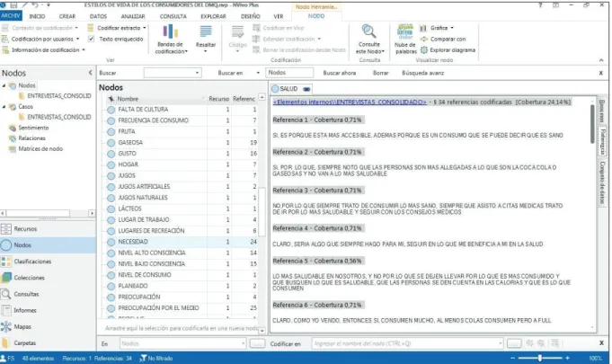The width and height of the screenshot is (612, 364).
Task: Click zoom in plus button
Action: click(567, 358)
